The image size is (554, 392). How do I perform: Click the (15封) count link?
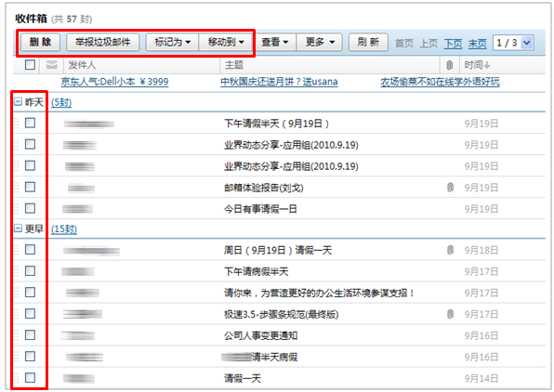[x=64, y=229]
